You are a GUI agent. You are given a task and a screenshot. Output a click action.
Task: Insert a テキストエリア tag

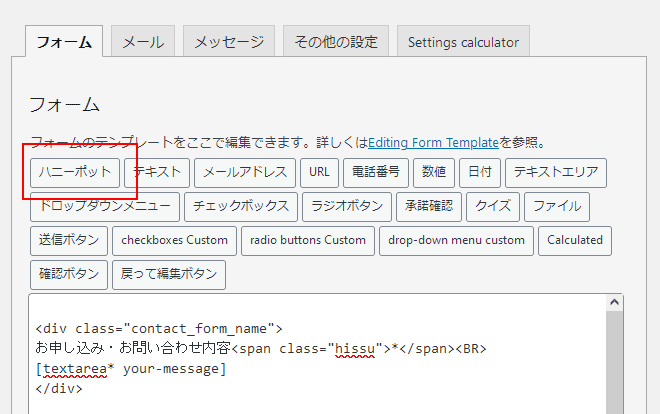(x=556, y=172)
